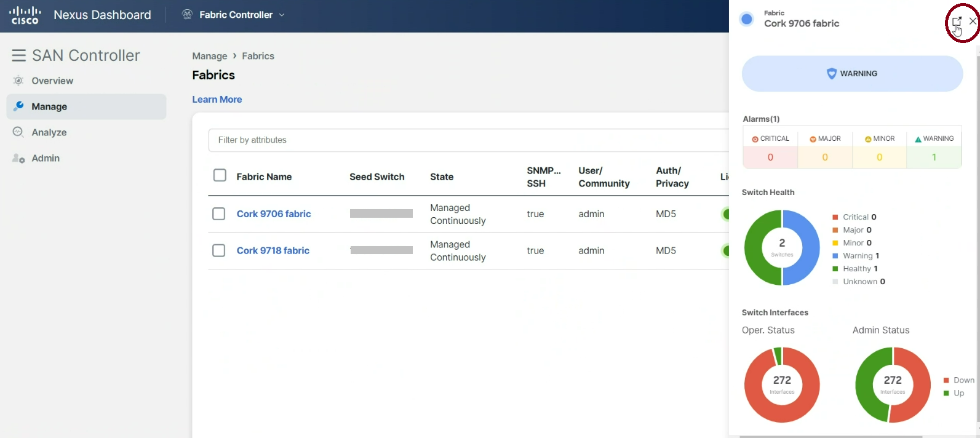Click the green Healthy legend swatch
The image size is (980, 438).
click(835, 269)
